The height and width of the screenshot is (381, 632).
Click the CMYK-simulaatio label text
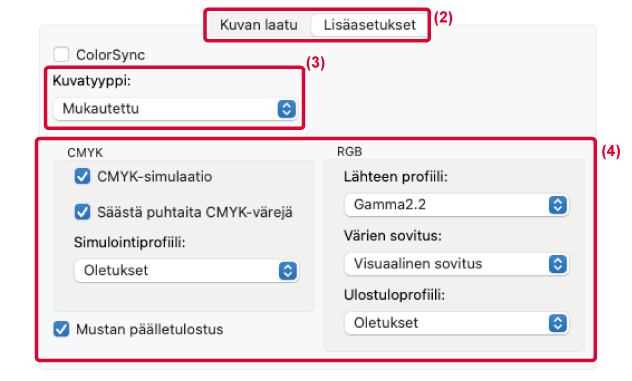pyautogui.click(x=154, y=177)
